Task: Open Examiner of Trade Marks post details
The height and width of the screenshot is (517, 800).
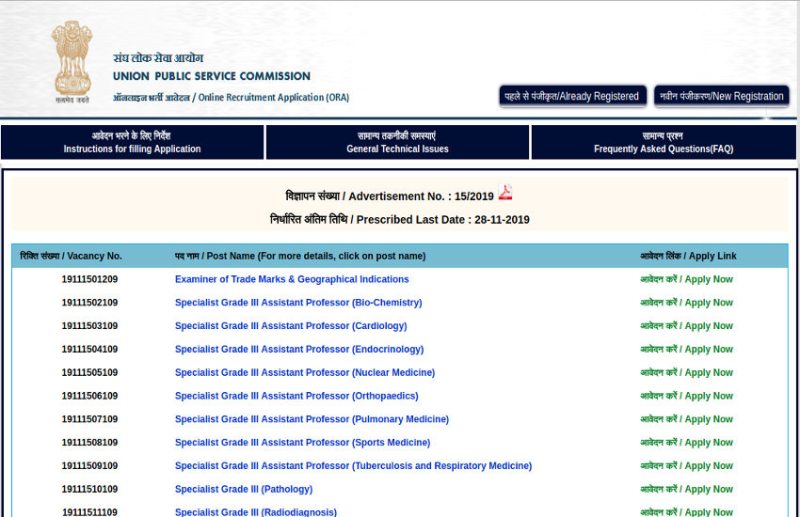Action: click(x=292, y=279)
